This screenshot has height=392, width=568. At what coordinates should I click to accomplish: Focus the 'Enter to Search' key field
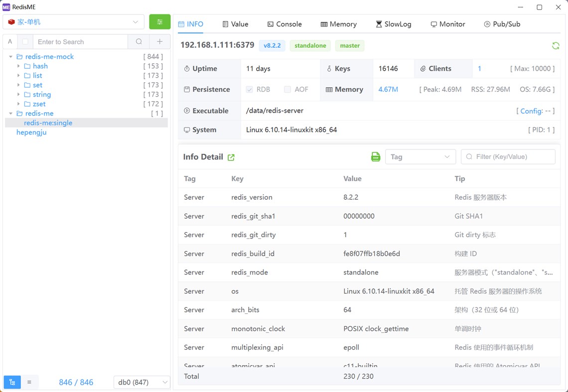point(80,42)
